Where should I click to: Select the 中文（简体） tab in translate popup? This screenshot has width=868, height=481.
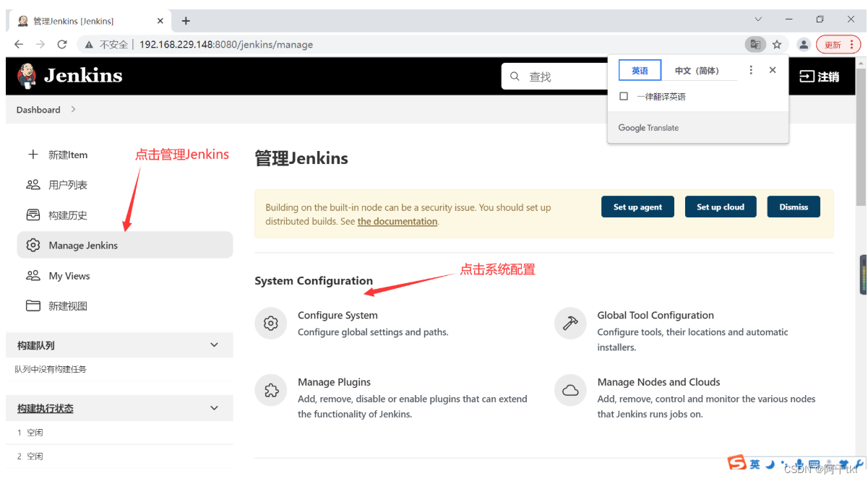click(697, 71)
